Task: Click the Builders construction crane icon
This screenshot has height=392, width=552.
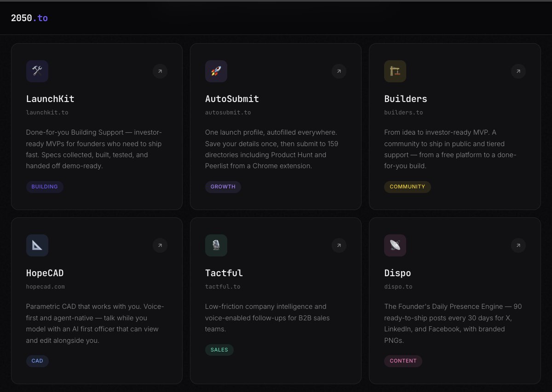Action: coord(395,71)
